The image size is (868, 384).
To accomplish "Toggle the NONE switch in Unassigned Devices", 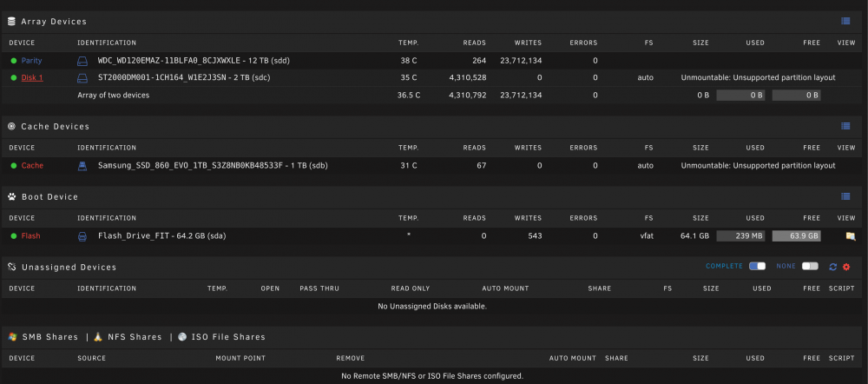I will [x=809, y=267].
